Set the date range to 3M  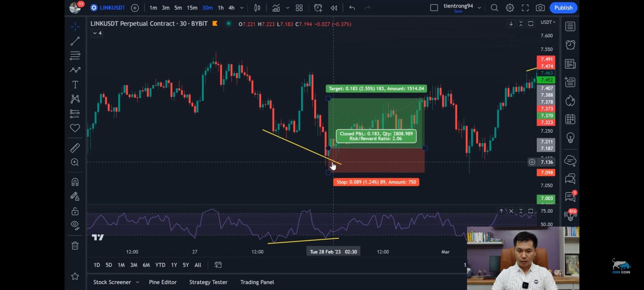click(133, 265)
